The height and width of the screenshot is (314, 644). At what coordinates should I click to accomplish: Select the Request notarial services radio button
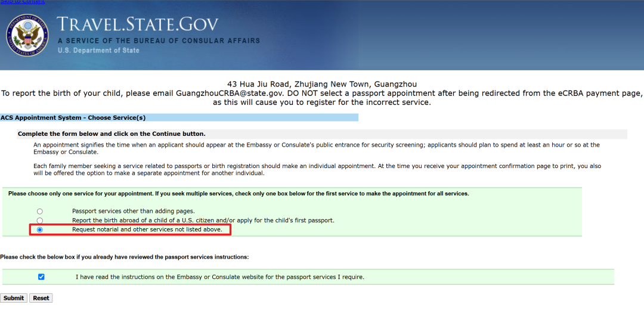[x=40, y=230]
